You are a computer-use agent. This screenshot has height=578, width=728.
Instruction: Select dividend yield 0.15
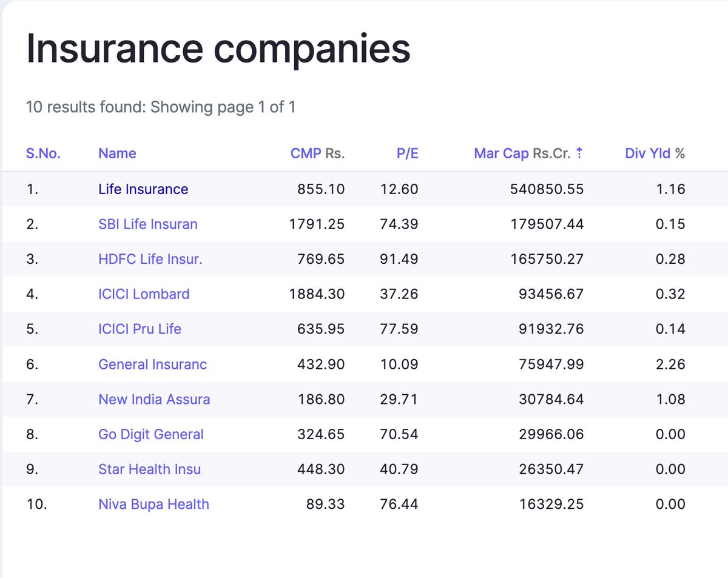click(670, 224)
